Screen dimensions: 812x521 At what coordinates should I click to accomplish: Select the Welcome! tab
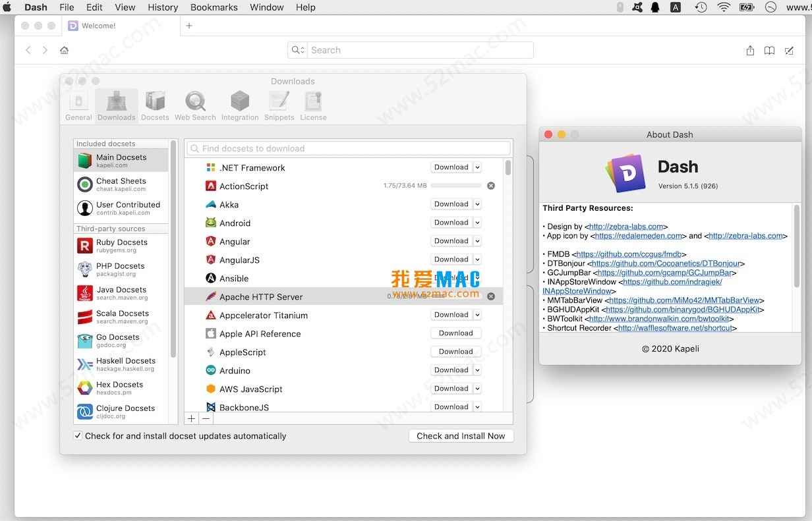tap(121, 26)
